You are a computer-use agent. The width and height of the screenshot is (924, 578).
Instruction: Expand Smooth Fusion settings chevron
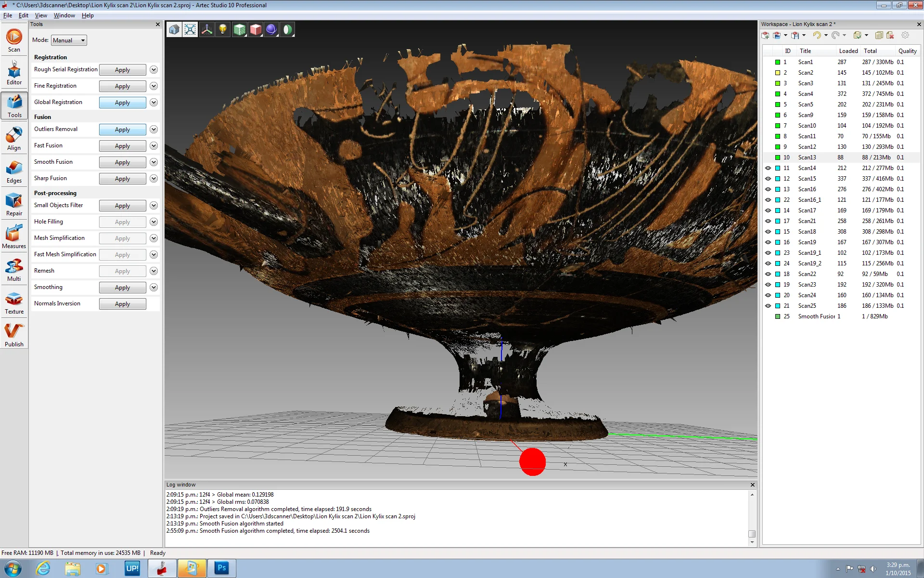154,162
